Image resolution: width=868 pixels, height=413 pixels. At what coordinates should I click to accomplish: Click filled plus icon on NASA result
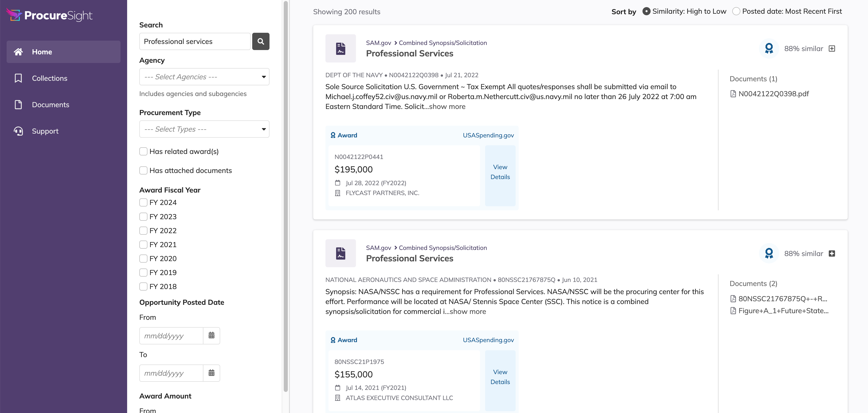832,253
